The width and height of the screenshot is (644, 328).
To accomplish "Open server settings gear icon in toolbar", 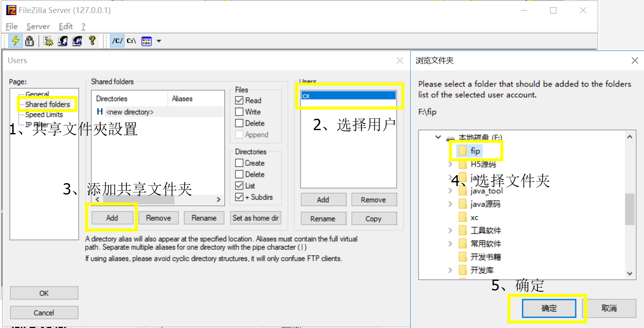I will [x=48, y=41].
